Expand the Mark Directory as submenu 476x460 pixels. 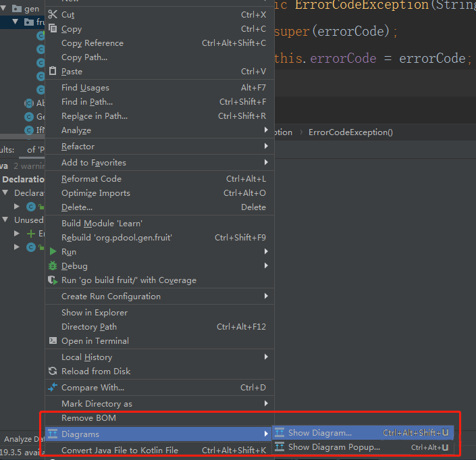pos(97,404)
